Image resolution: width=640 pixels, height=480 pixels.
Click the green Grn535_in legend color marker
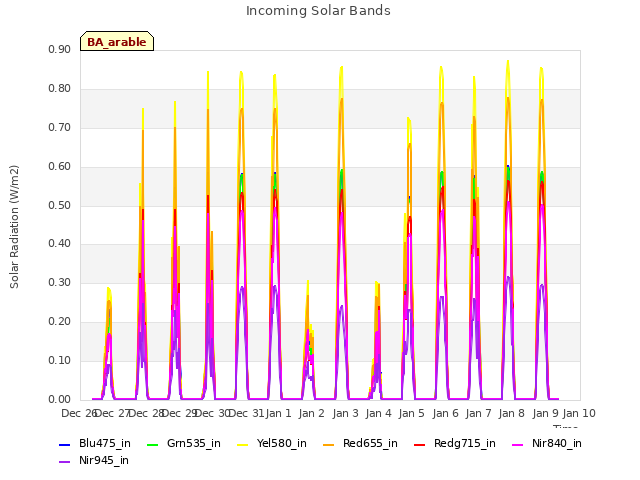tap(152, 444)
